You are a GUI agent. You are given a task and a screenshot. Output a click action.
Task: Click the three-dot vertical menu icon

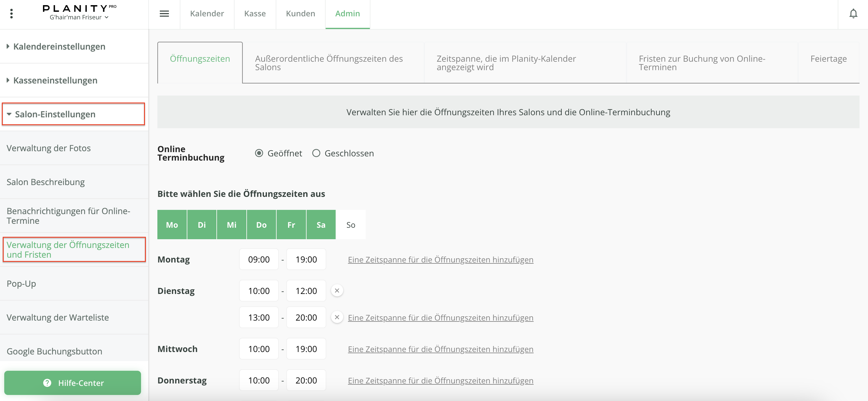point(12,14)
